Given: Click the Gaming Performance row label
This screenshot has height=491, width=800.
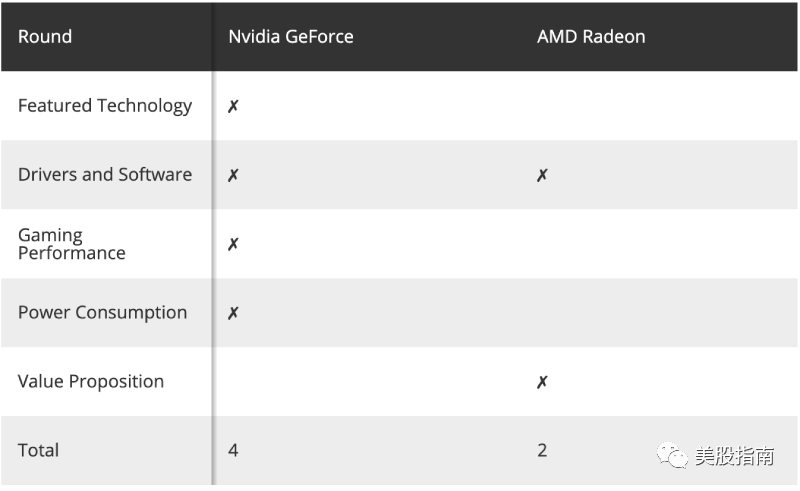Looking at the screenshot, I should [72, 244].
